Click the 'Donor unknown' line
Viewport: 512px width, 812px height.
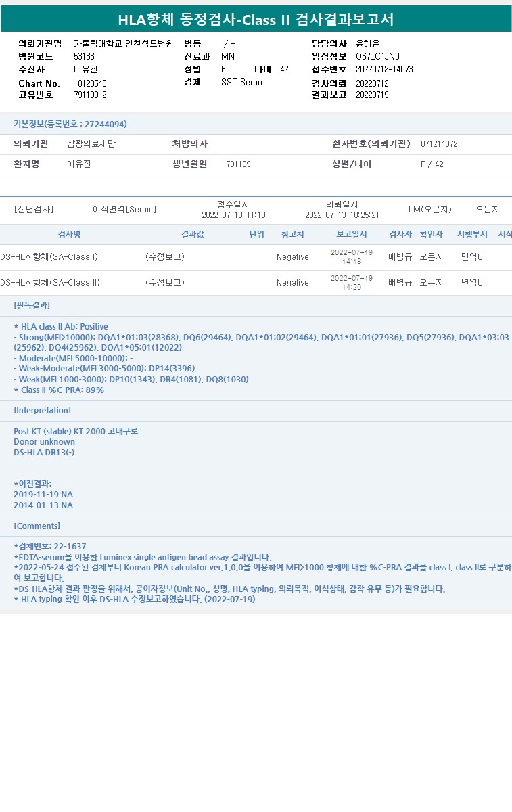tap(45, 441)
